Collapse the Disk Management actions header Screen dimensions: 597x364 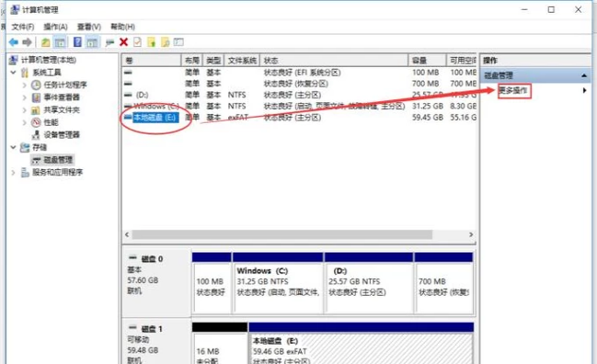pos(584,75)
